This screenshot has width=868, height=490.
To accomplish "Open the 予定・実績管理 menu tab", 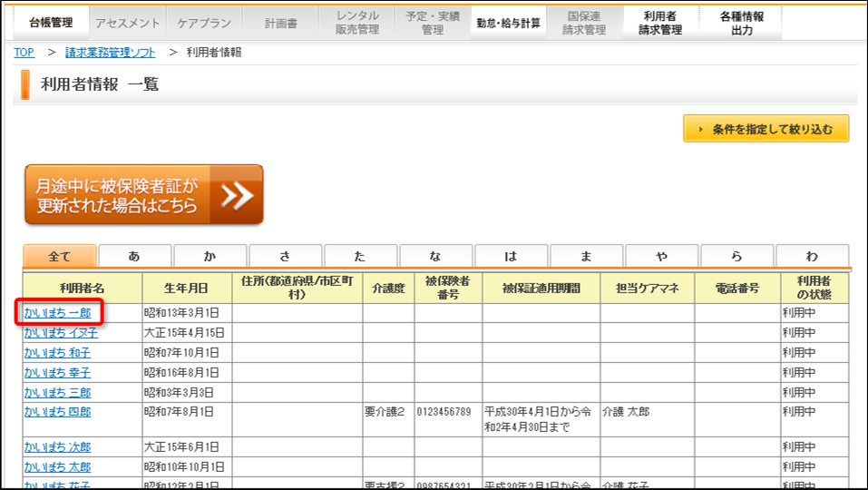I will (x=433, y=24).
